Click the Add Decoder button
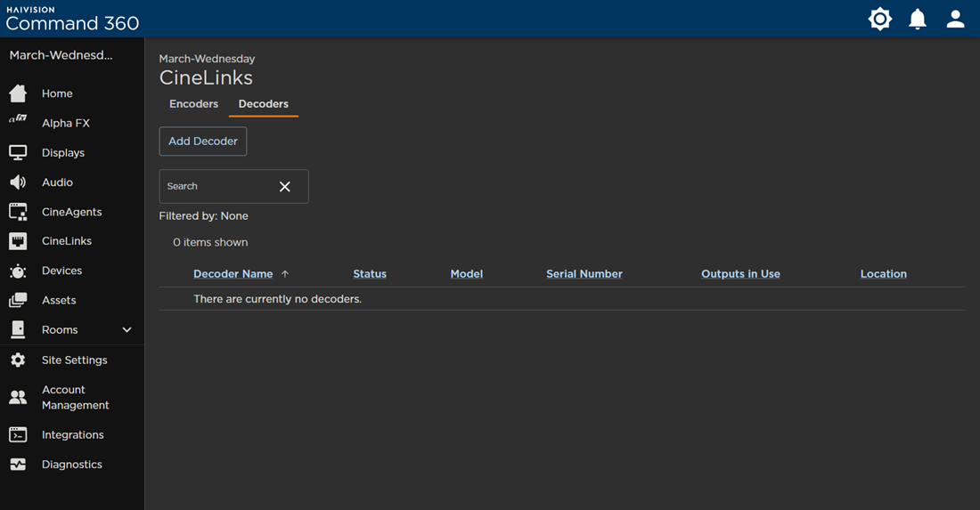Image resolution: width=980 pixels, height=510 pixels. (x=203, y=142)
